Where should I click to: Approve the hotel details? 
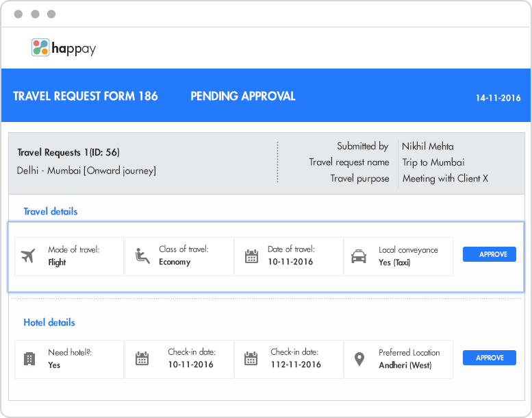coord(490,358)
